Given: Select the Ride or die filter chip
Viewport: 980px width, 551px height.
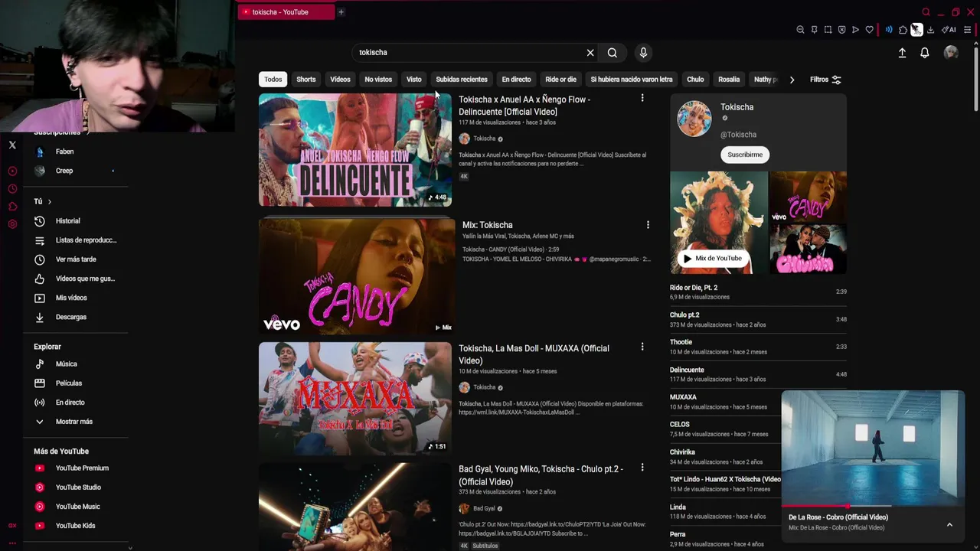Looking at the screenshot, I should point(560,80).
